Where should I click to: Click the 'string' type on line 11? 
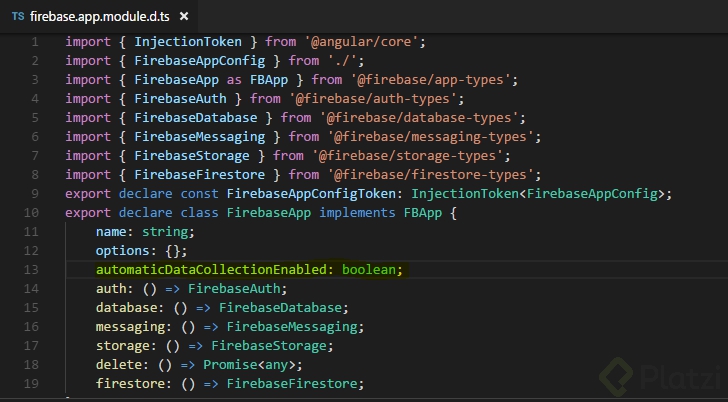pos(165,232)
